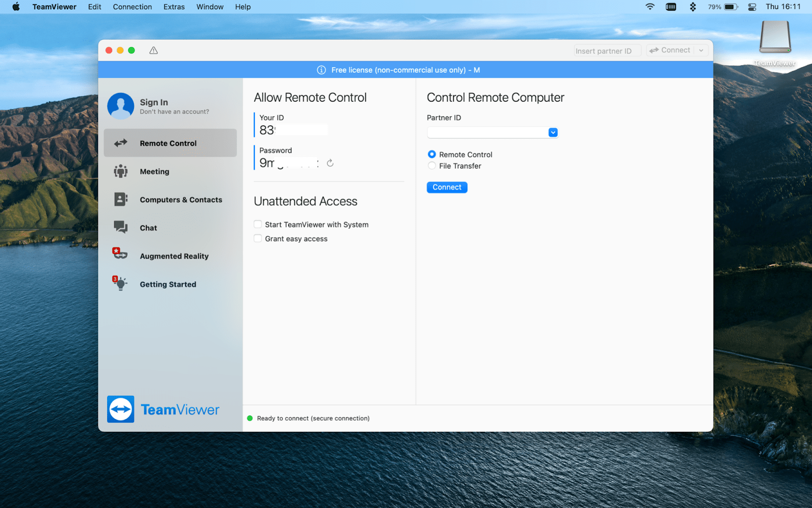
Task: Open the Connection menu
Action: pyautogui.click(x=132, y=7)
